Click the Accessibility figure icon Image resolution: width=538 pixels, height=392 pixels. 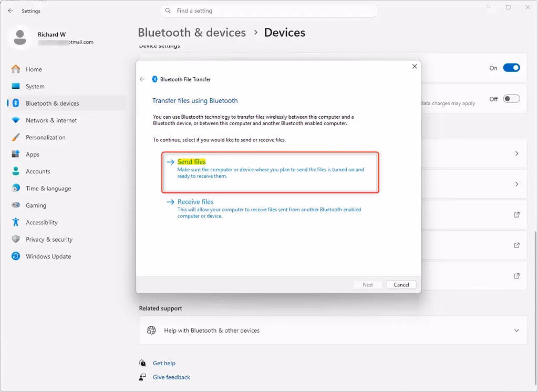coord(16,222)
